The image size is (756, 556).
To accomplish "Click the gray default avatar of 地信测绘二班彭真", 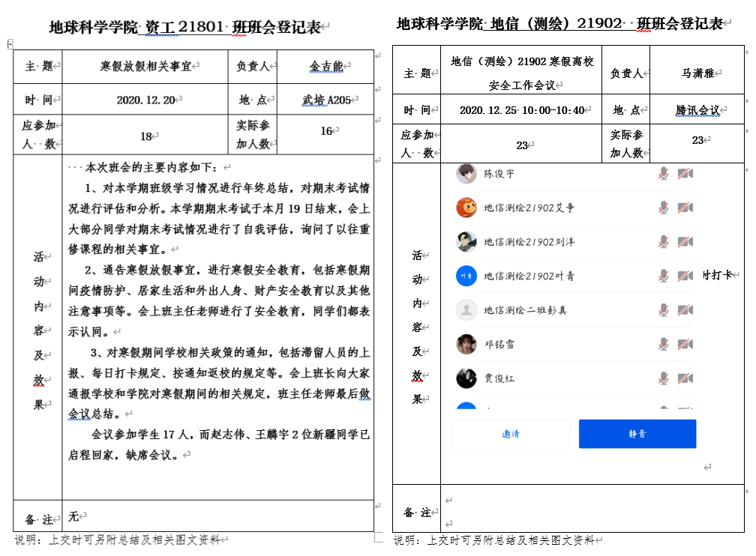I will (x=466, y=310).
